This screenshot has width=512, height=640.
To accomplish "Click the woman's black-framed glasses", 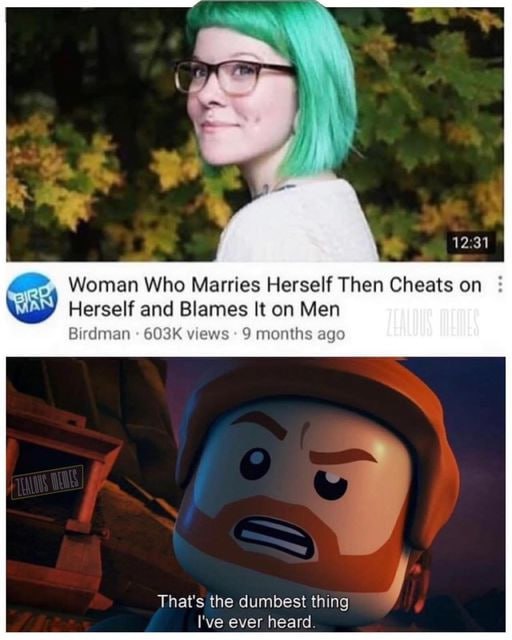I will tap(234, 77).
